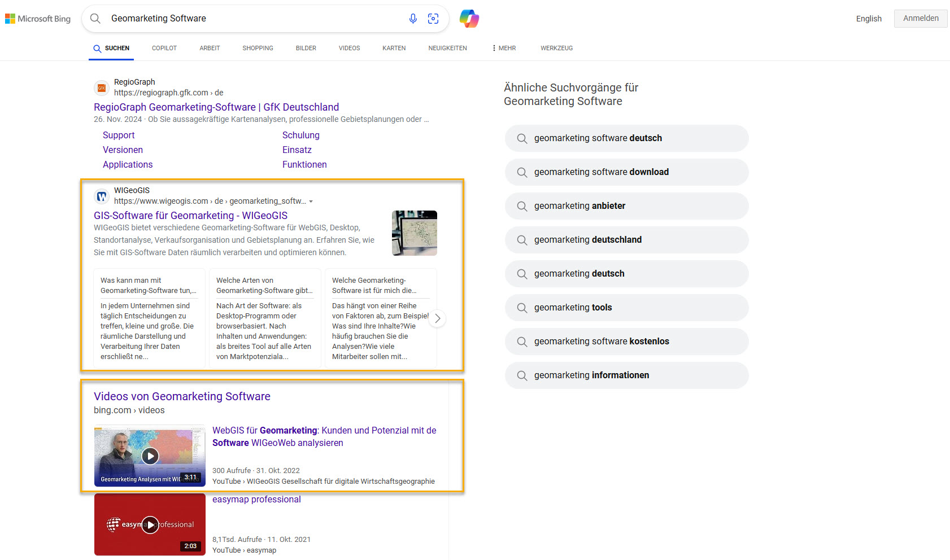Expand the WIGeoGIS URL dropdown arrow
The height and width of the screenshot is (560, 950).
[x=311, y=202]
